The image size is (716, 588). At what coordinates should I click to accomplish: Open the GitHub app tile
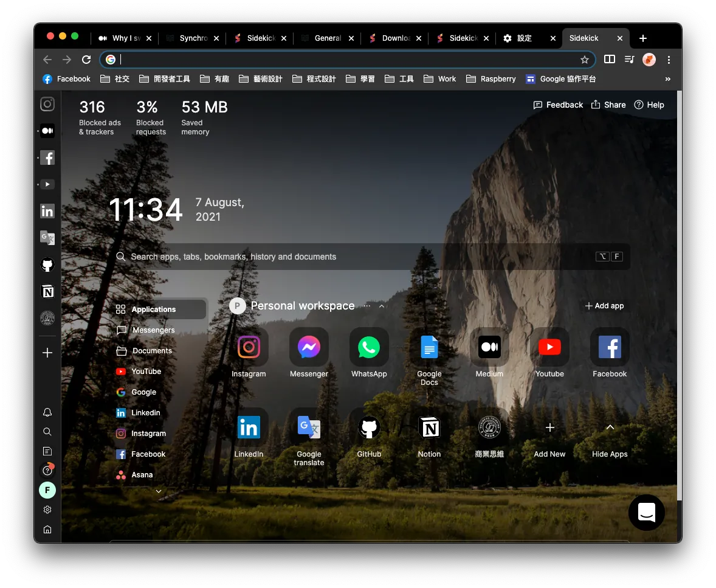click(369, 427)
